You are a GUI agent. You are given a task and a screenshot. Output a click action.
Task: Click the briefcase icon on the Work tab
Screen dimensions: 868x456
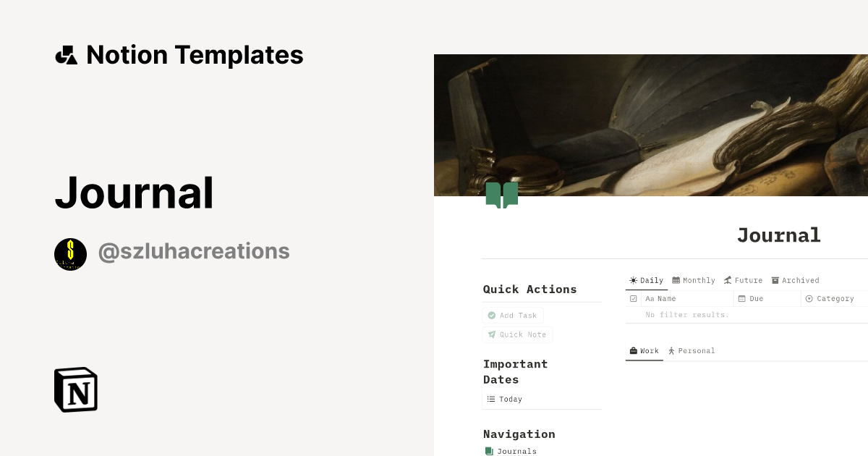pos(632,350)
